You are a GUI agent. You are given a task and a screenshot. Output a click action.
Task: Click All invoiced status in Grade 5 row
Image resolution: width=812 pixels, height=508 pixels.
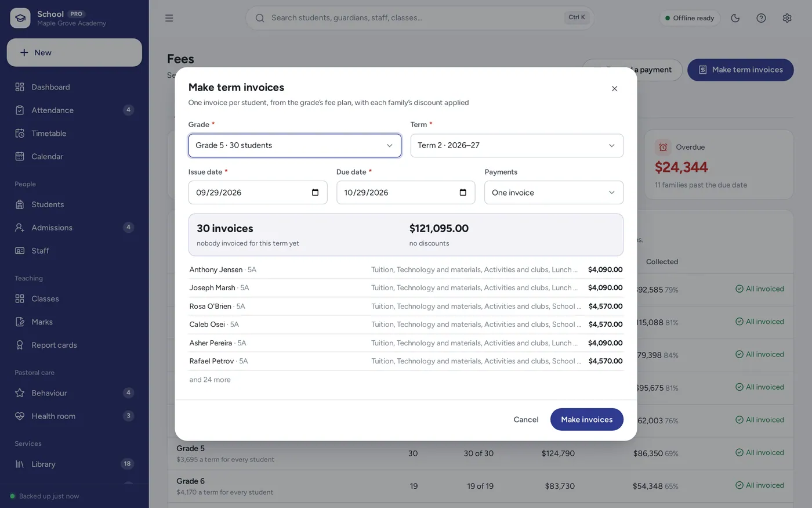coord(759,453)
